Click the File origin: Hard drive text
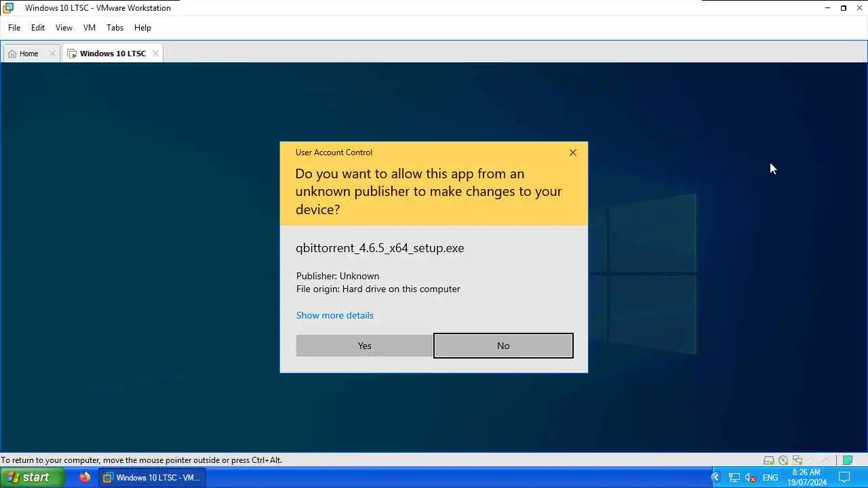868x488 pixels. 378,289
